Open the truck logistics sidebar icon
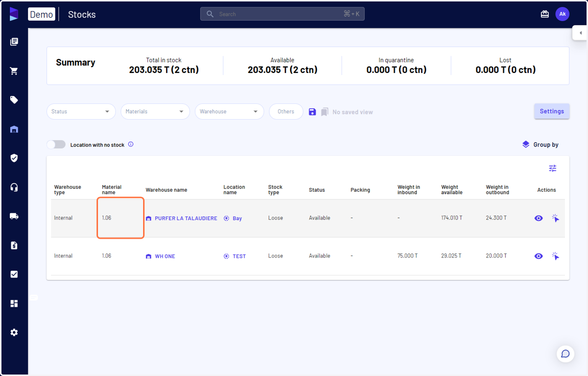Viewport: 588px width, 376px height. point(14,216)
